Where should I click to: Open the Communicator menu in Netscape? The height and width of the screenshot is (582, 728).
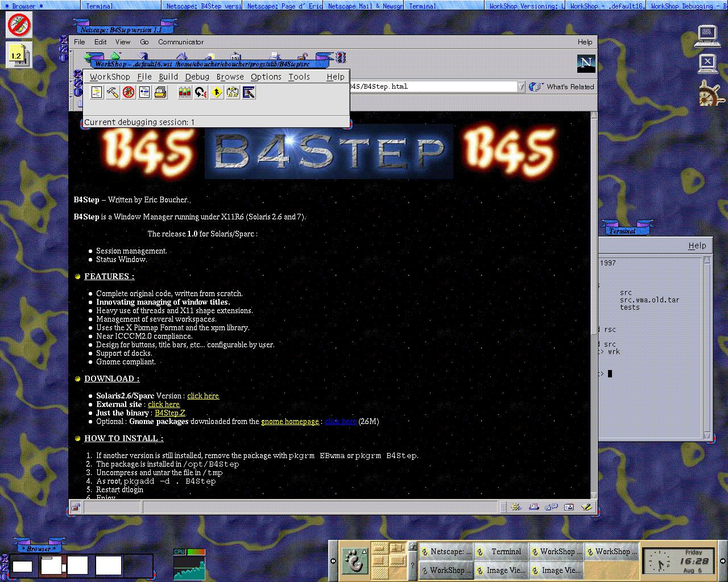coord(181,41)
